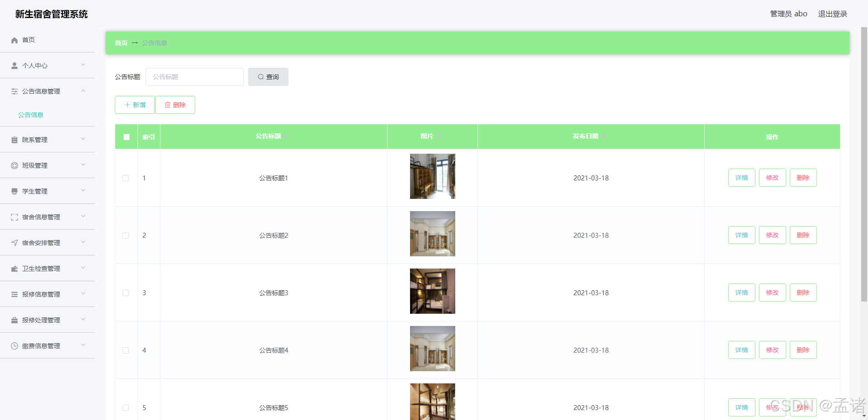Expand the 缴费信息管理 menu chevron
This screenshot has height=420, width=868.
pos(83,345)
